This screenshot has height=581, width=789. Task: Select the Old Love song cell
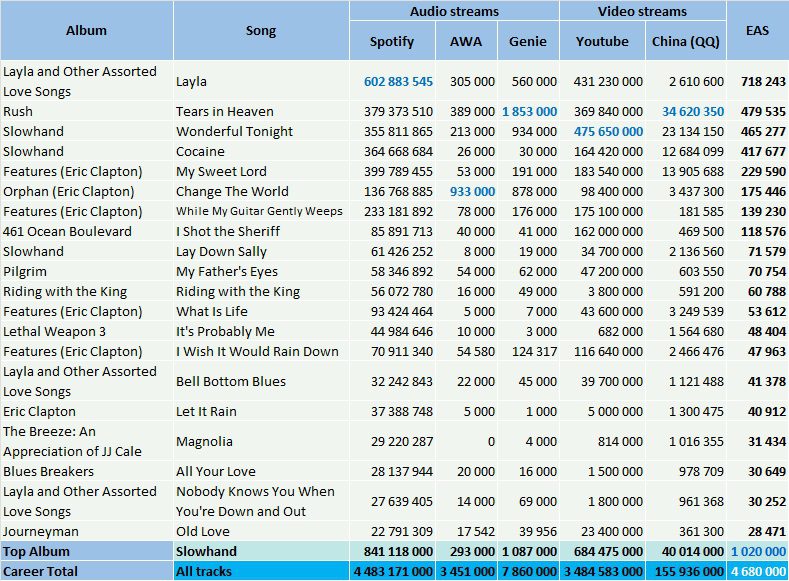coord(261,531)
